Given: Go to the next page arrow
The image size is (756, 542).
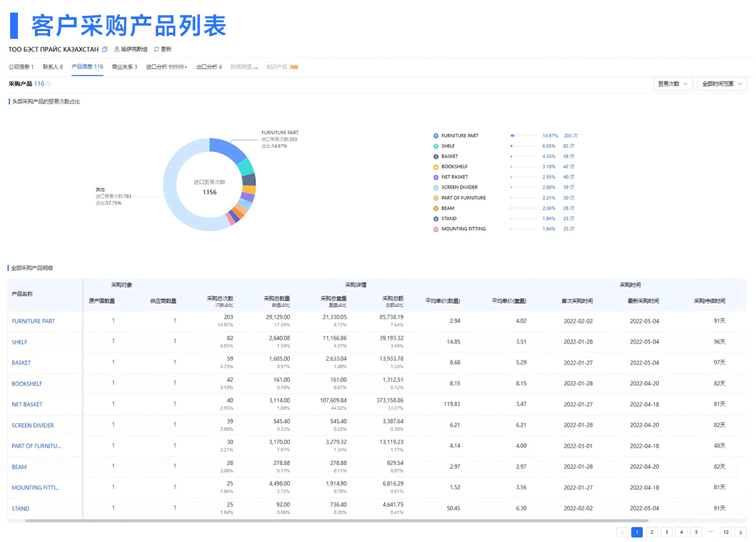Looking at the screenshot, I should point(741,532).
